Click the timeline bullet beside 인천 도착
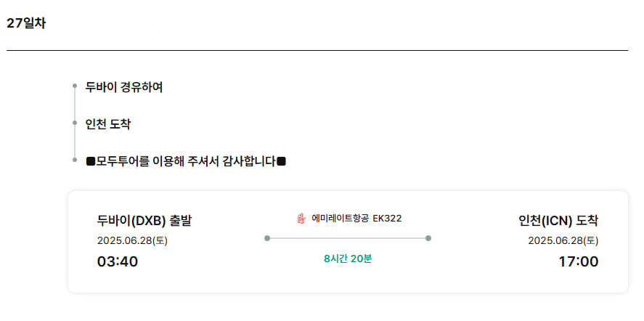This screenshot has width=644, height=321. pyautogui.click(x=74, y=123)
